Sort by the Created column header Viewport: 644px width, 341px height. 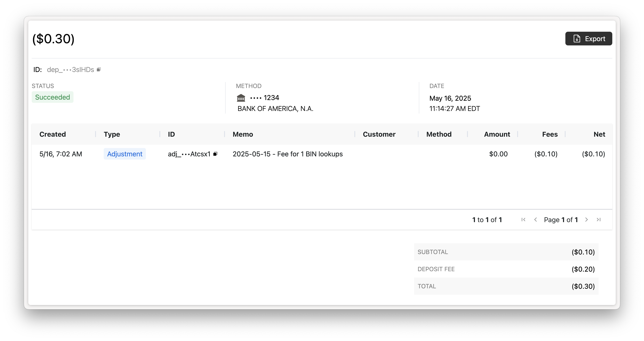(53, 134)
